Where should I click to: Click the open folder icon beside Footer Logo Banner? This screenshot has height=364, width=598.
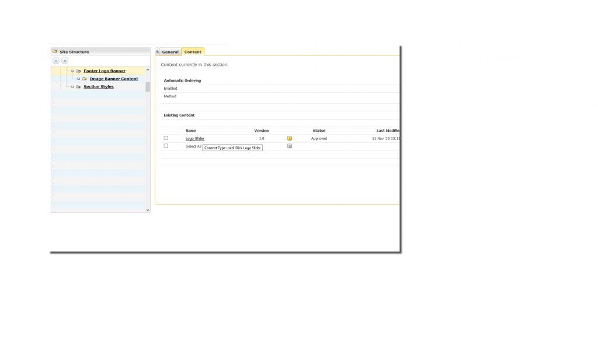click(x=79, y=71)
